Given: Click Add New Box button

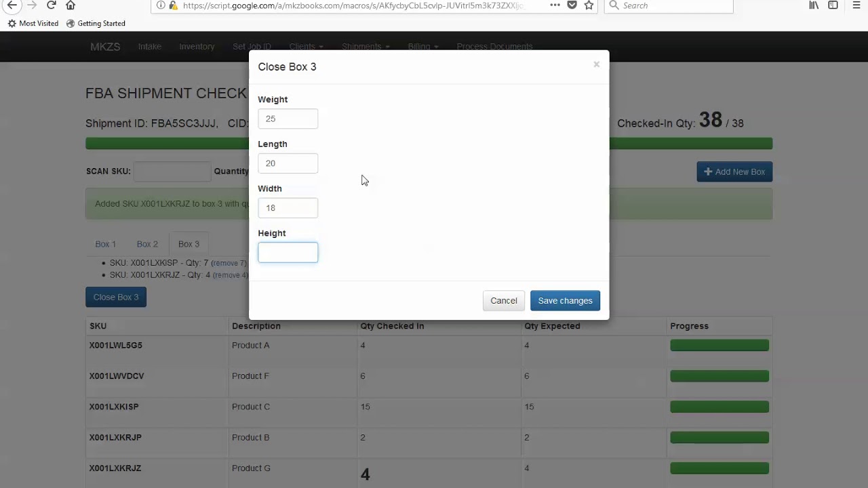Looking at the screenshot, I should [x=734, y=171].
